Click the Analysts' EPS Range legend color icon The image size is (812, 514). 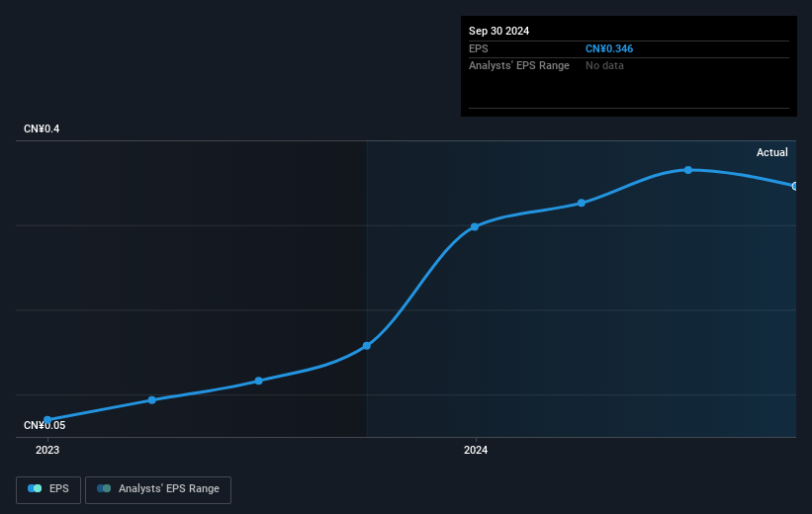104,488
